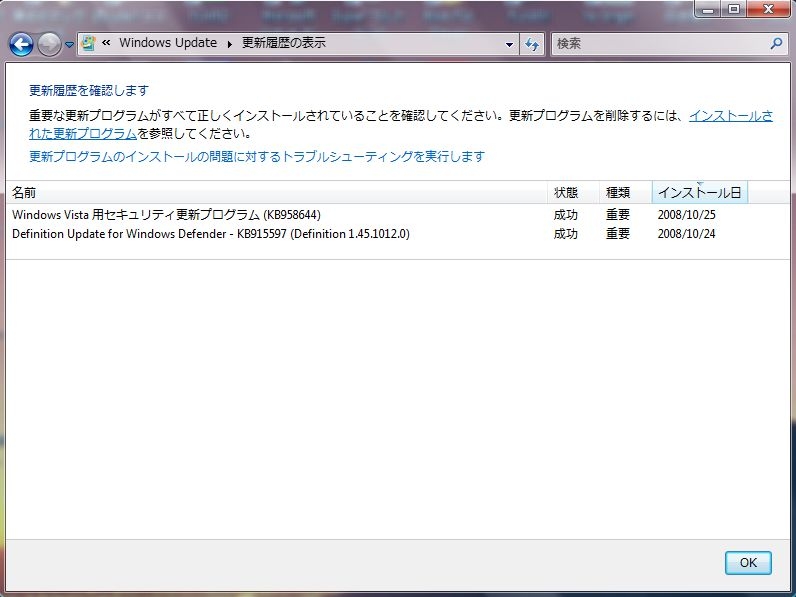Select the KB958644 security update row
The height and width of the screenshot is (597, 796).
pos(398,215)
